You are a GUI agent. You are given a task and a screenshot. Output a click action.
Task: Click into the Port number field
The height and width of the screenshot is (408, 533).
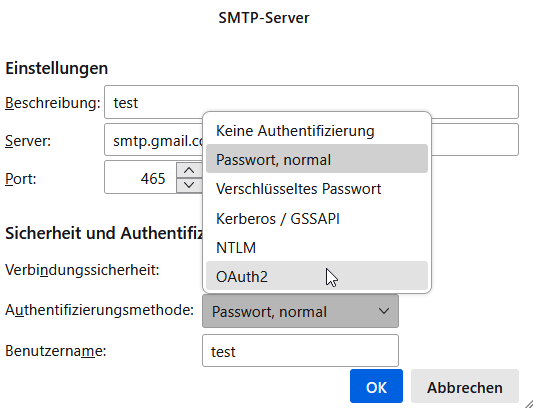pyautogui.click(x=140, y=177)
